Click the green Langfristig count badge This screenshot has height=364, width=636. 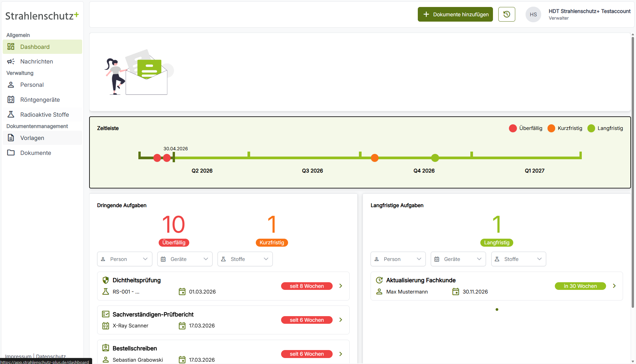pos(497,243)
